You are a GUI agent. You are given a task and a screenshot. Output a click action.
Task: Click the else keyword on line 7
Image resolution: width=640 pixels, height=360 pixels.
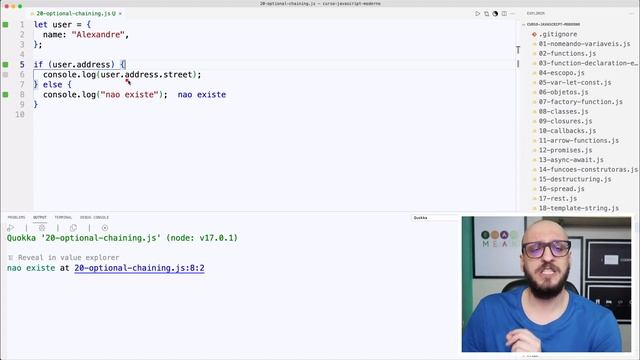coord(53,84)
